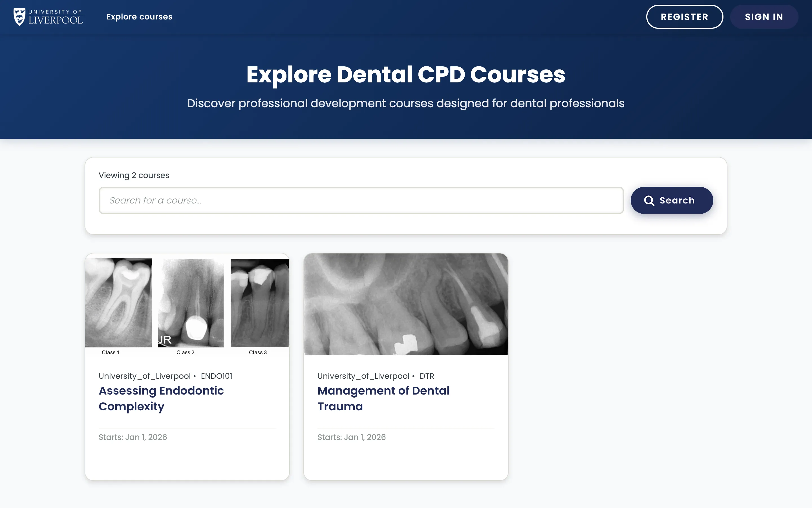The image size is (812, 508).
Task: Click the 'Class 3' caption
Action: click(x=258, y=352)
